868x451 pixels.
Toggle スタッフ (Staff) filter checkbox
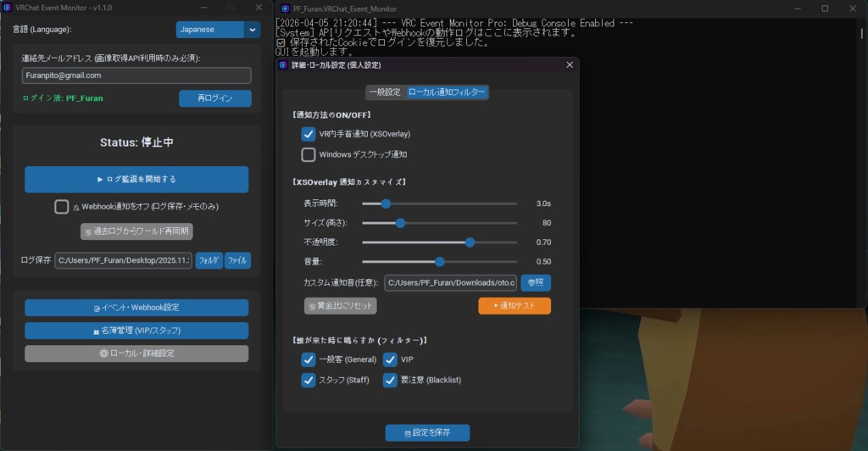click(309, 380)
